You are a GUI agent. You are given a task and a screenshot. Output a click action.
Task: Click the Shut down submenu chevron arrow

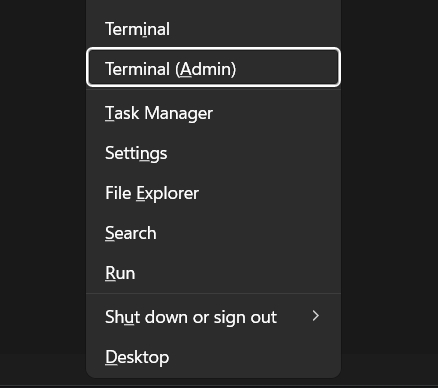point(316,316)
